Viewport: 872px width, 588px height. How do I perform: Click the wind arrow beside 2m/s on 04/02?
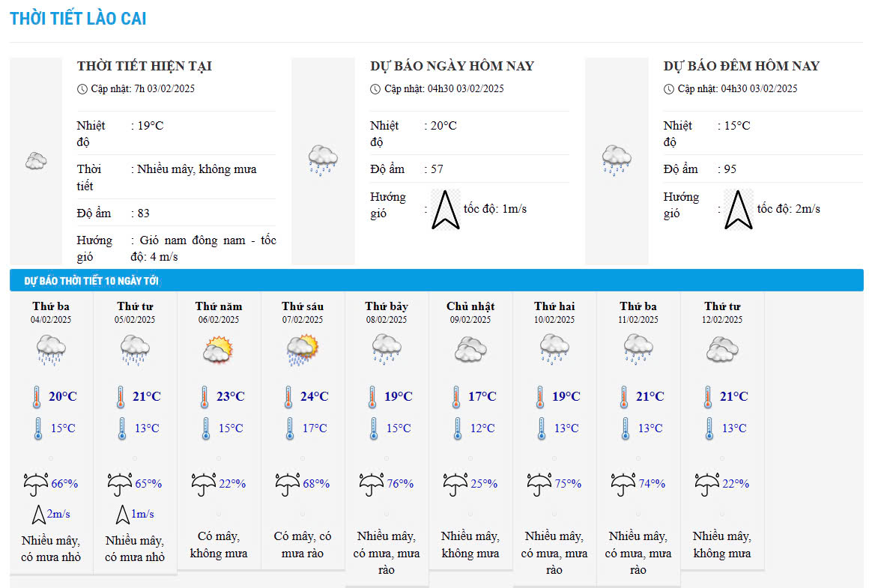(38, 515)
